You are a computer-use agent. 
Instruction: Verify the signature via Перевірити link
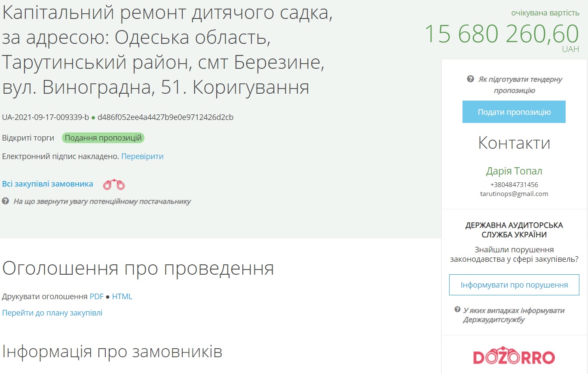coord(142,156)
